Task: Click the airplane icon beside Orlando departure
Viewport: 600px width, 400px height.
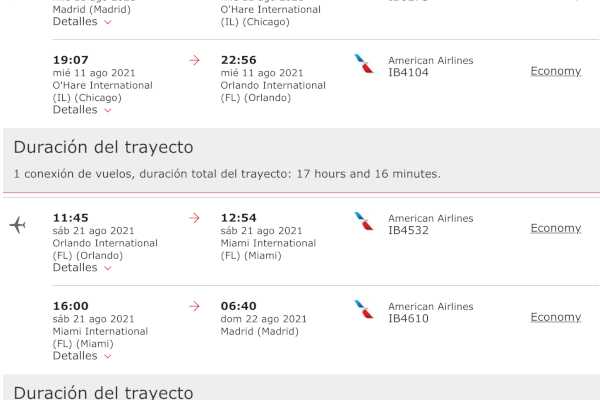Action: [x=18, y=225]
